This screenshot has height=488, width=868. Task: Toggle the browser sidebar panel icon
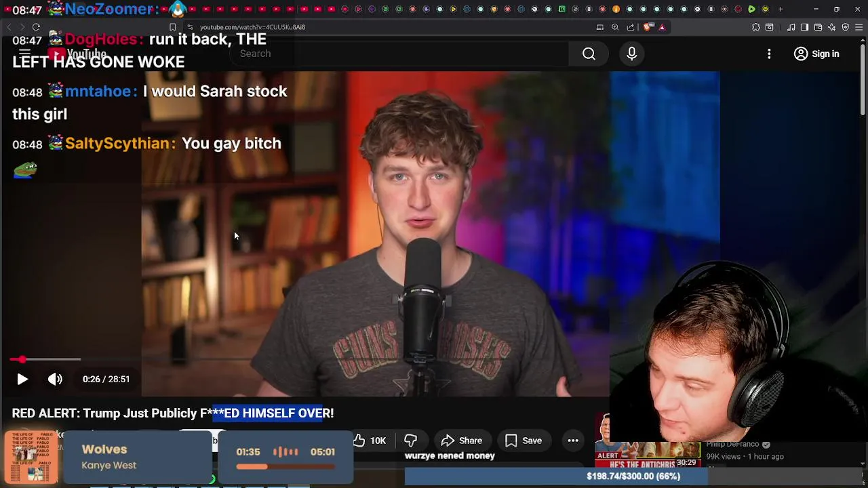tap(804, 27)
